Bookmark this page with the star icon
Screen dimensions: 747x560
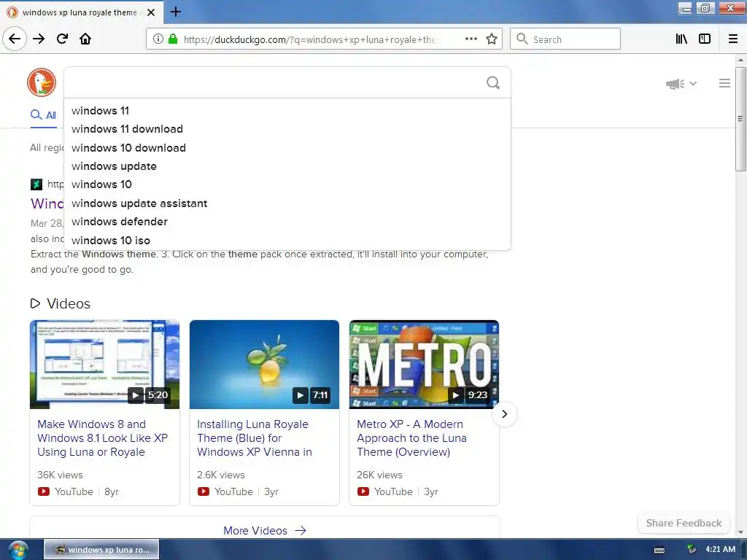click(x=492, y=39)
